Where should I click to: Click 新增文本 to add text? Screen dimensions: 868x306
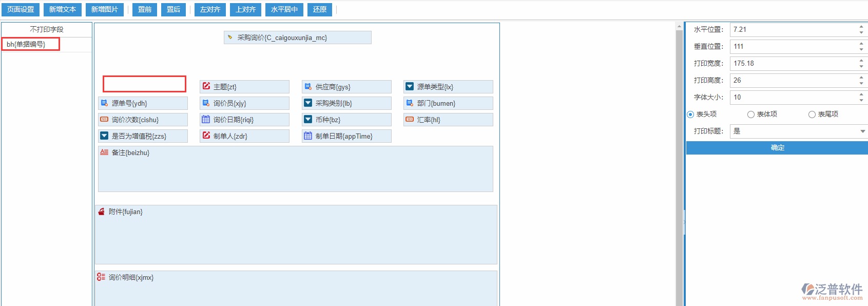63,10
